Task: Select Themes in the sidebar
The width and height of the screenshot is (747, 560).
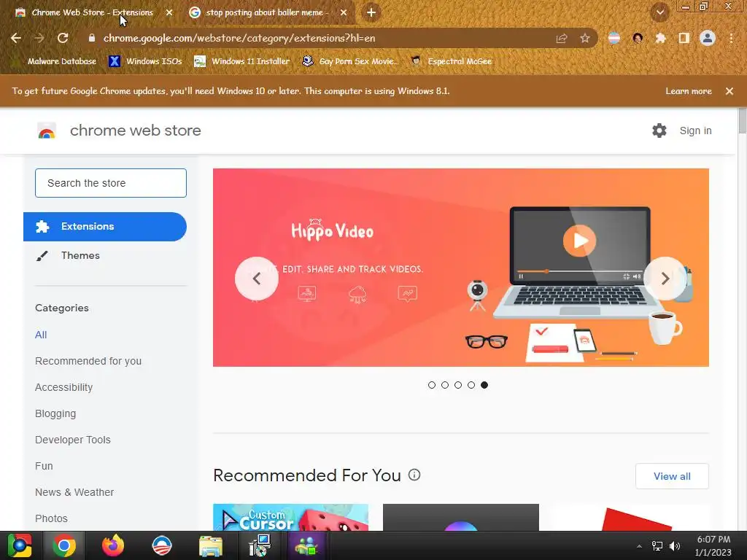Action: pos(80,256)
